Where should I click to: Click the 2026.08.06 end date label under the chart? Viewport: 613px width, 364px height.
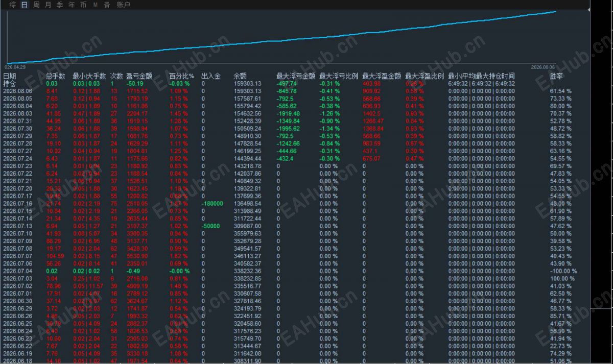543,67
